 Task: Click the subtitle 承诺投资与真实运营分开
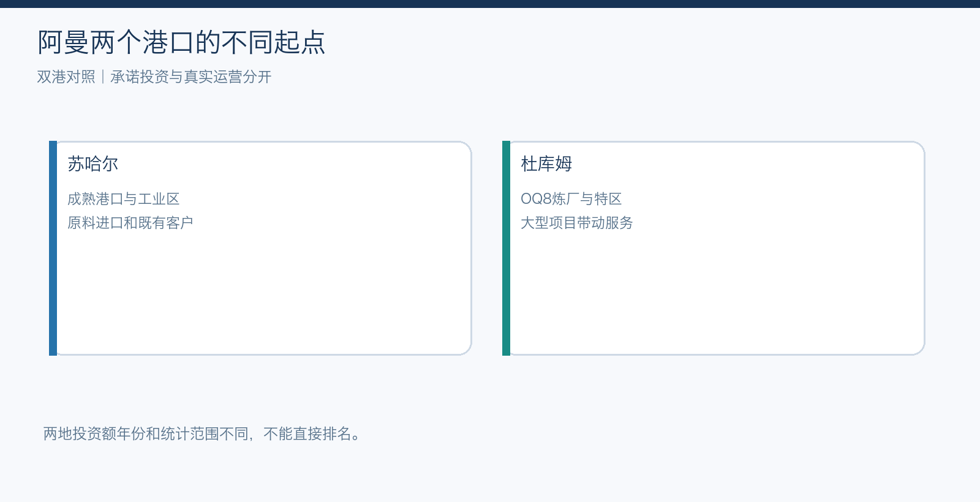[190, 77]
